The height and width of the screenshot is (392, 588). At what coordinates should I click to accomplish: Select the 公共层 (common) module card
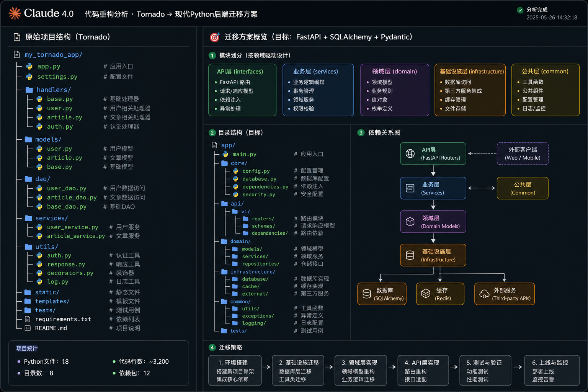546,90
